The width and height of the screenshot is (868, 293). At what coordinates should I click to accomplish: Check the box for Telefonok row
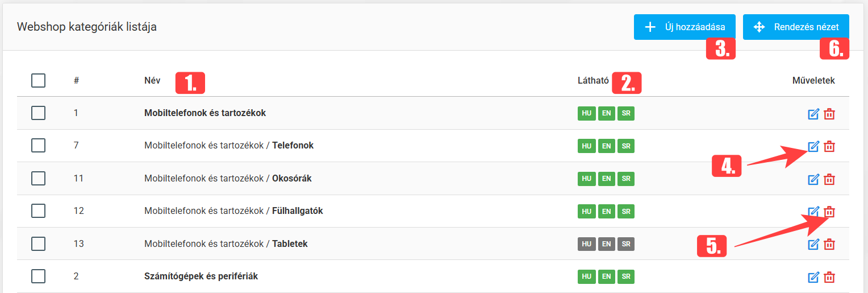(38, 146)
